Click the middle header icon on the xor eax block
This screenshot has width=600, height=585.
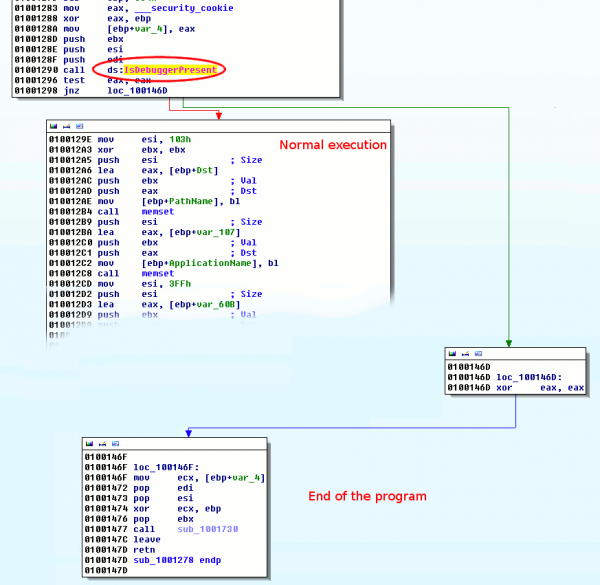pos(463,354)
